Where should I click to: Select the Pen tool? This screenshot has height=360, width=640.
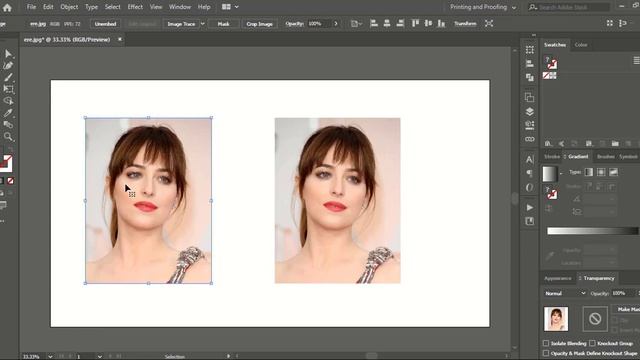coord(8,66)
